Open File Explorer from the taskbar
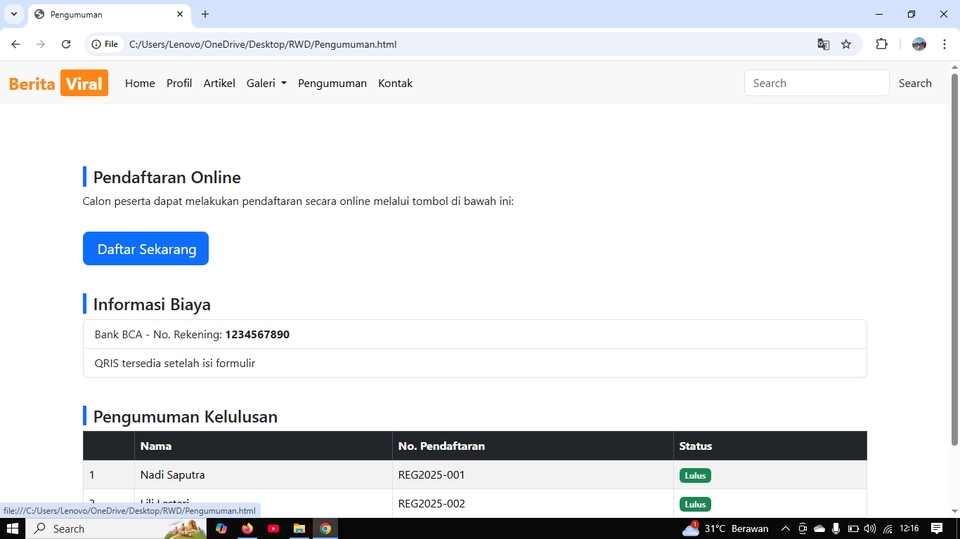This screenshot has height=539, width=960. (299, 528)
